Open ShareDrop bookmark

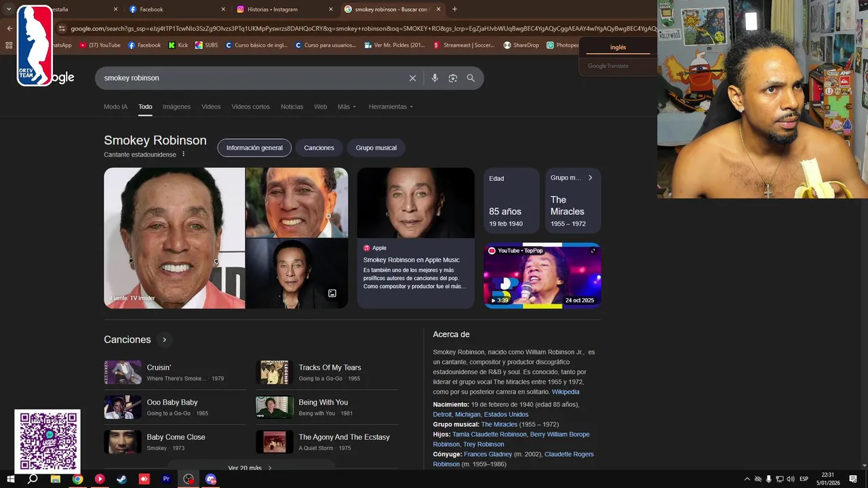[521, 45]
